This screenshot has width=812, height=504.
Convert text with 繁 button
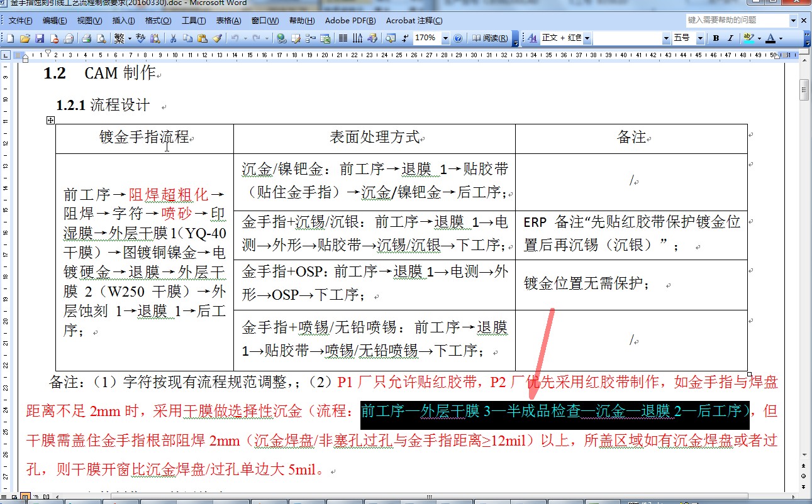pyautogui.click(x=119, y=38)
